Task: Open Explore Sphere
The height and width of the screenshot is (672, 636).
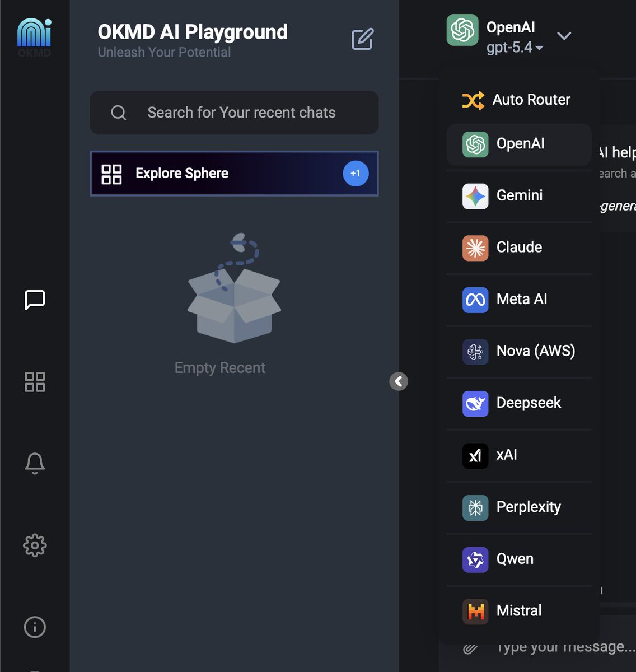Action: (x=234, y=174)
